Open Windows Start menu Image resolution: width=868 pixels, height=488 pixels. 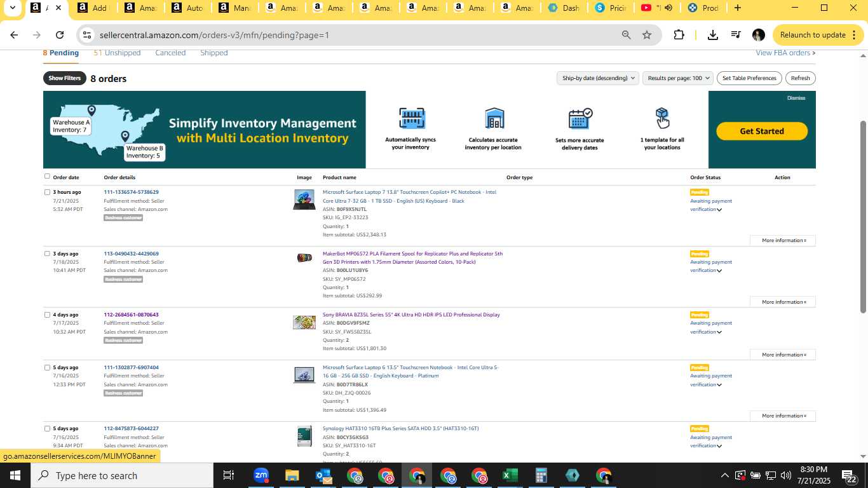point(15,475)
